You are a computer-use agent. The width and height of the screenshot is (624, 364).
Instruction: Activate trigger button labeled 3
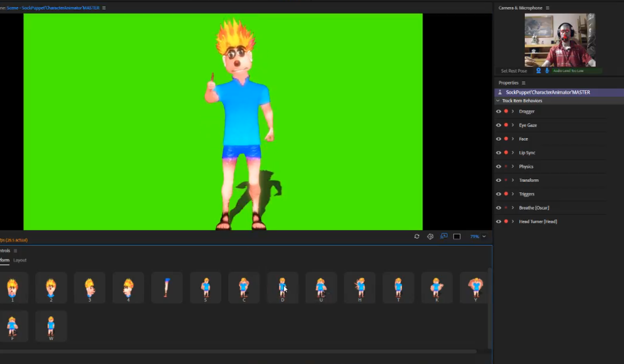(89, 288)
